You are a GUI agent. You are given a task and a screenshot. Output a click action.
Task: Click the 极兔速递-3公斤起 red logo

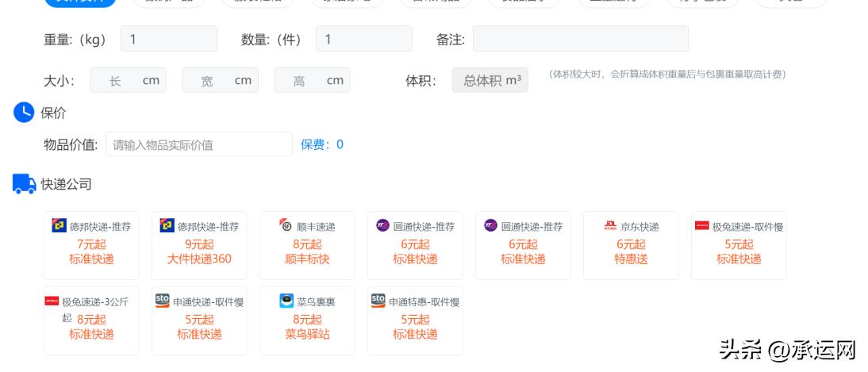click(52, 301)
